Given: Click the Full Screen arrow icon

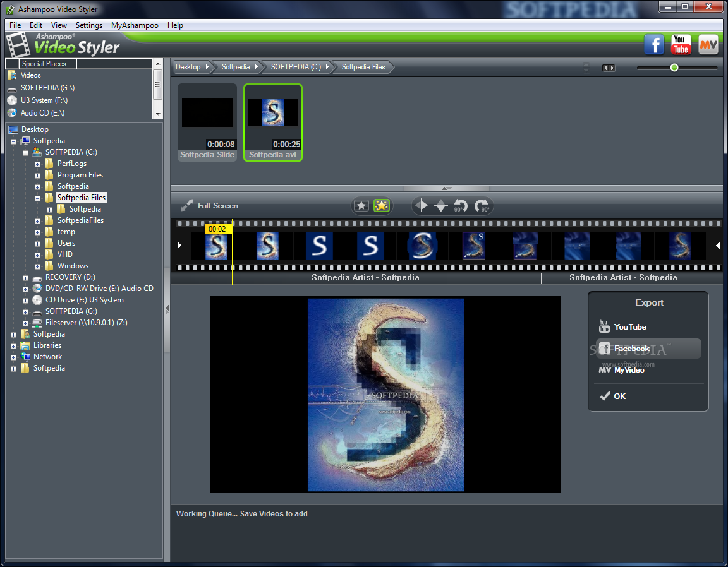Looking at the screenshot, I should click(186, 205).
